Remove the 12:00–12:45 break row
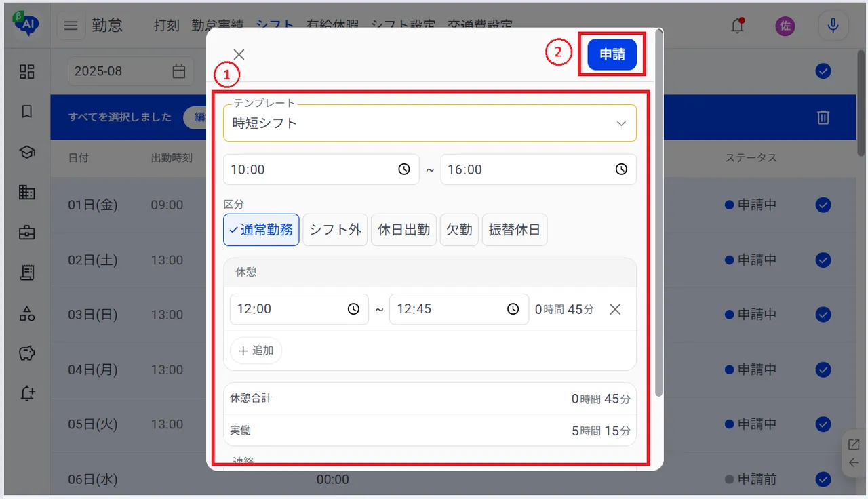The width and height of the screenshot is (868, 499). tap(615, 309)
